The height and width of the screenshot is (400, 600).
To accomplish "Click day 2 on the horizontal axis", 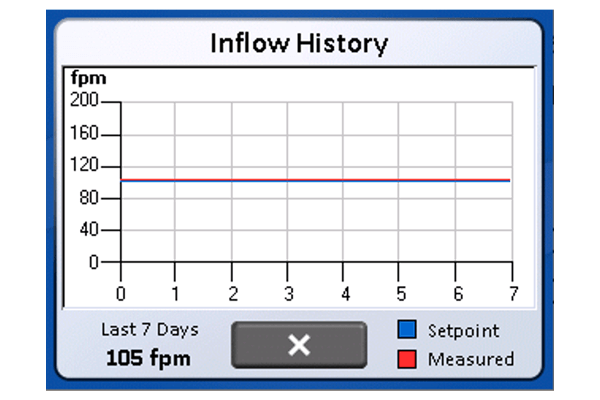I will (x=233, y=295).
